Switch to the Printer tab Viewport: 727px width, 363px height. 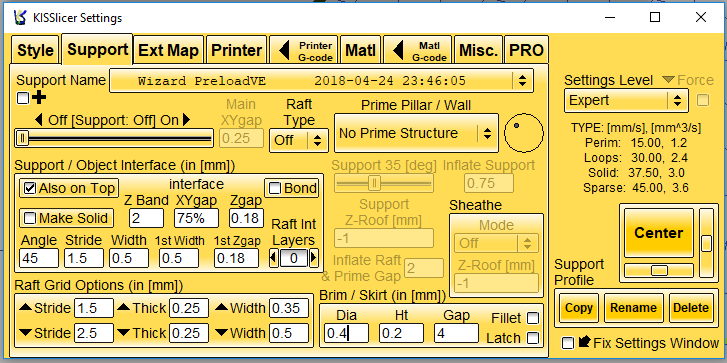click(x=236, y=50)
